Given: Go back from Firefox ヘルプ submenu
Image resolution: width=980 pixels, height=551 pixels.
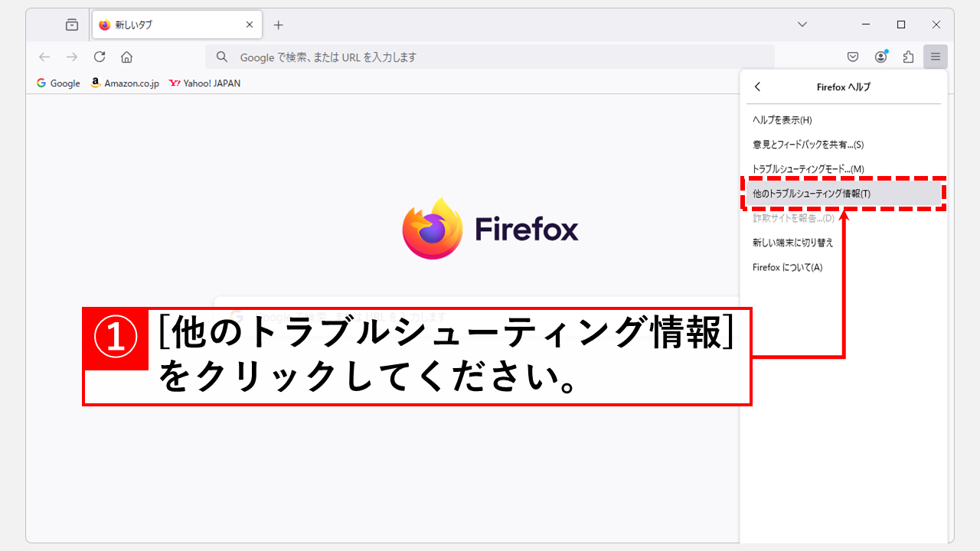Looking at the screenshot, I should pyautogui.click(x=757, y=86).
